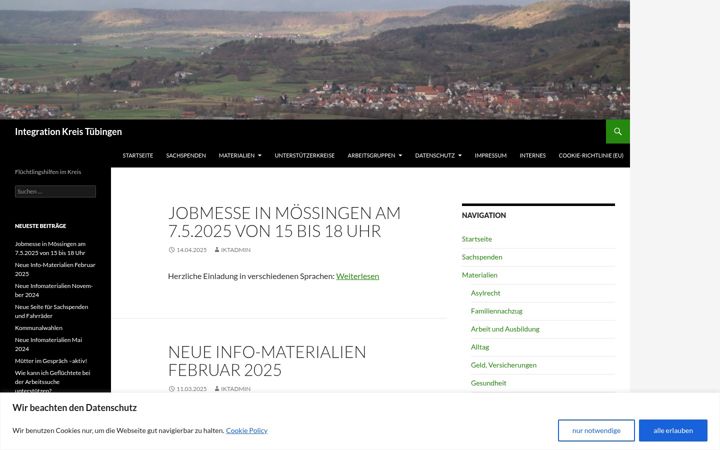This screenshot has width=720, height=450.
Task: Open Alltag navigation link
Action: [x=480, y=347]
